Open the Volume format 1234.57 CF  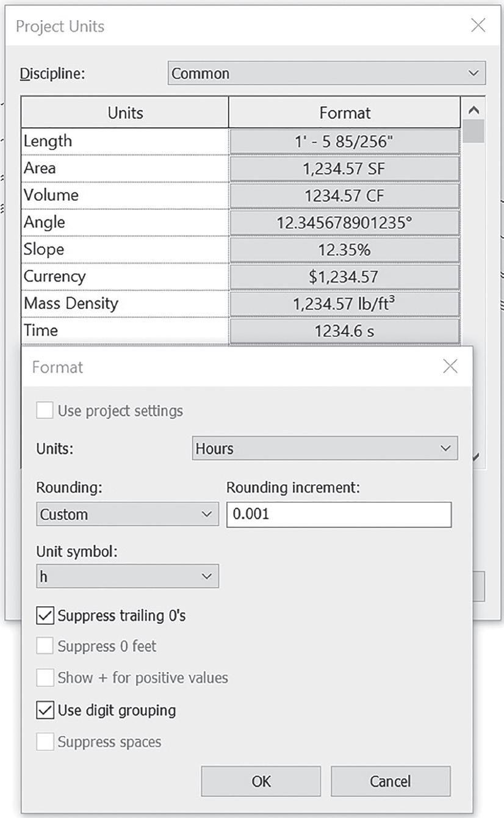[x=344, y=195]
